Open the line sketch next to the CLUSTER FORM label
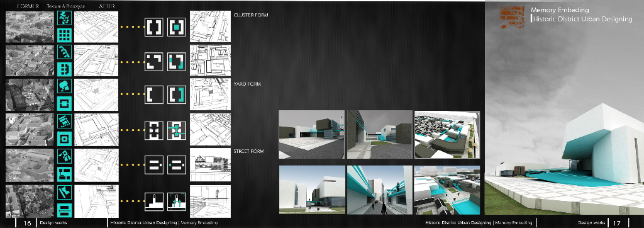The height and width of the screenshot is (228, 644). coord(210,26)
